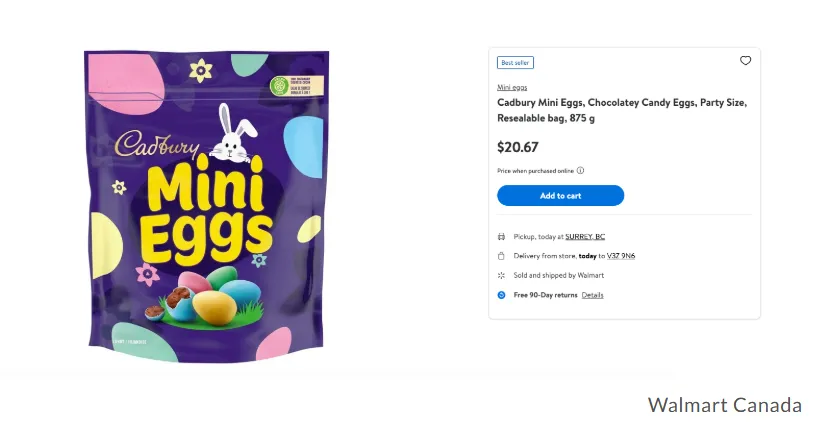Viewport: 828px width, 430px height.
Task: Edit delivery postal code V3Z 9N6
Action: pyautogui.click(x=618, y=256)
